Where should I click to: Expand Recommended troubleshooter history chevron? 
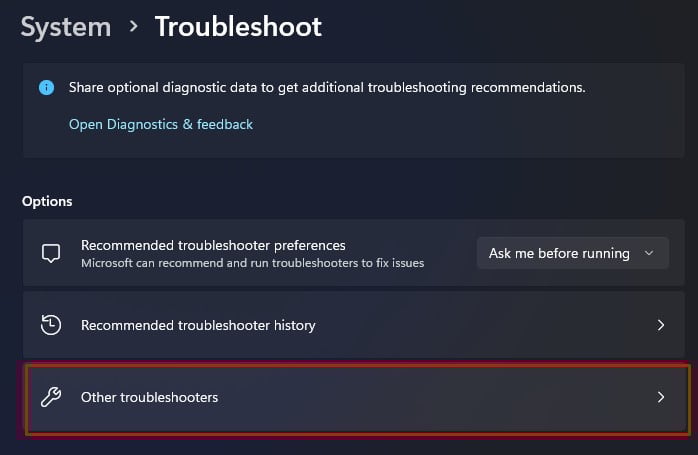[x=661, y=325]
